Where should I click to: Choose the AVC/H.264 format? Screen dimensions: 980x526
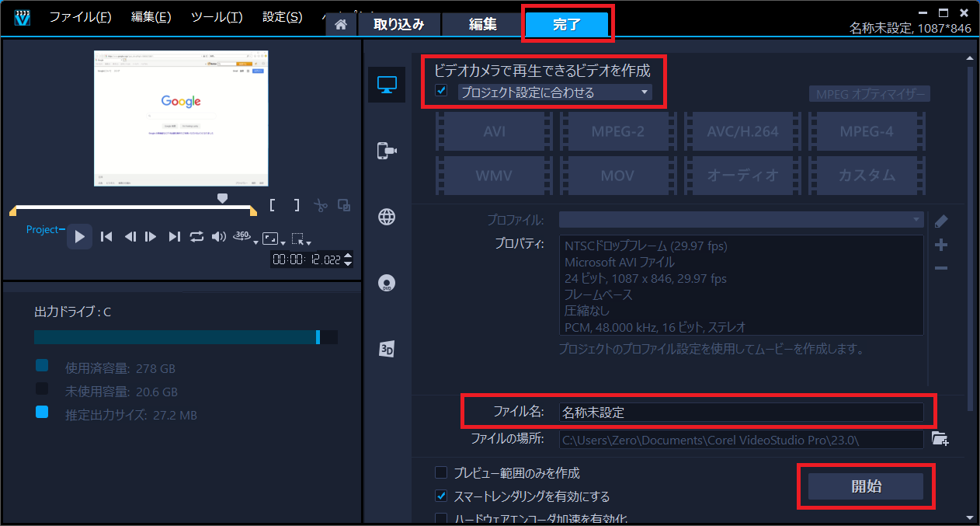click(x=742, y=131)
